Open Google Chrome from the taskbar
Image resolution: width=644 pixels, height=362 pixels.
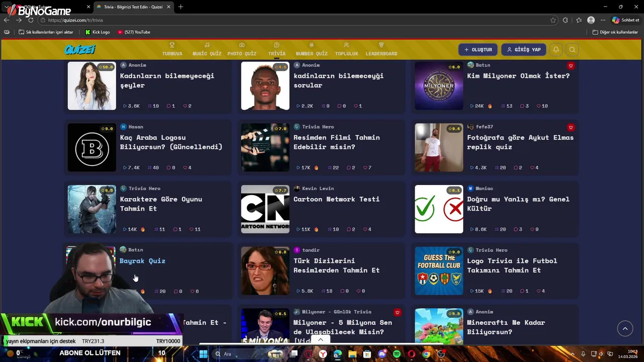point(426,354)
